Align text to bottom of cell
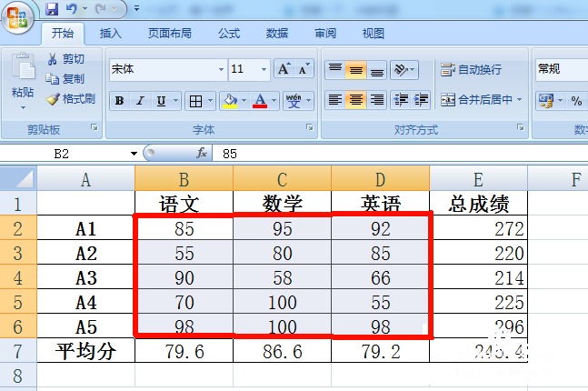588x391 pixels. (x=377, y=70)
